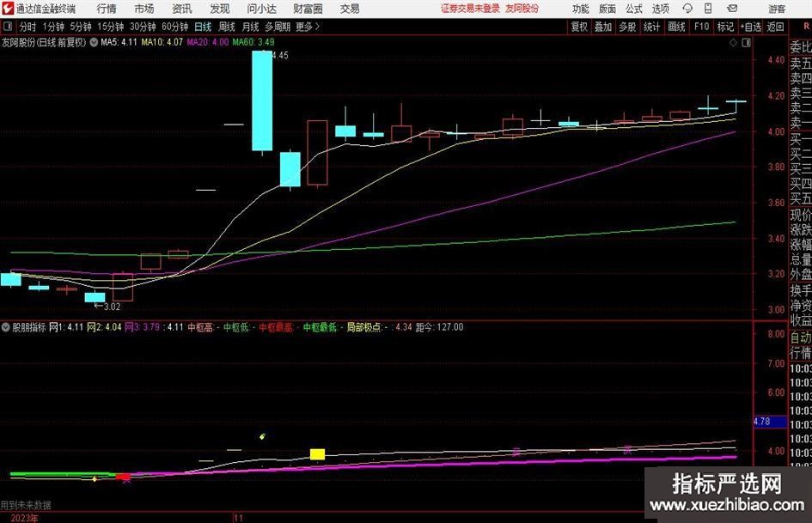Expand the 更多 periods dropdown
The image size is (812, 523).
pos(308,27)
